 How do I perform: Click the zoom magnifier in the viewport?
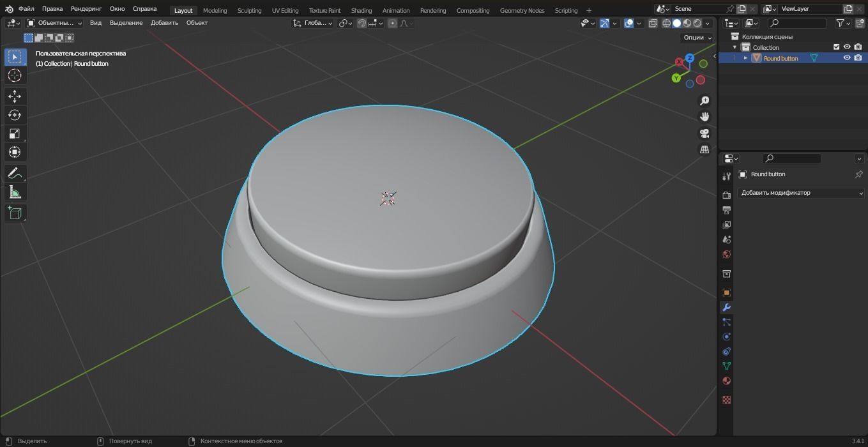pos(704,100)
